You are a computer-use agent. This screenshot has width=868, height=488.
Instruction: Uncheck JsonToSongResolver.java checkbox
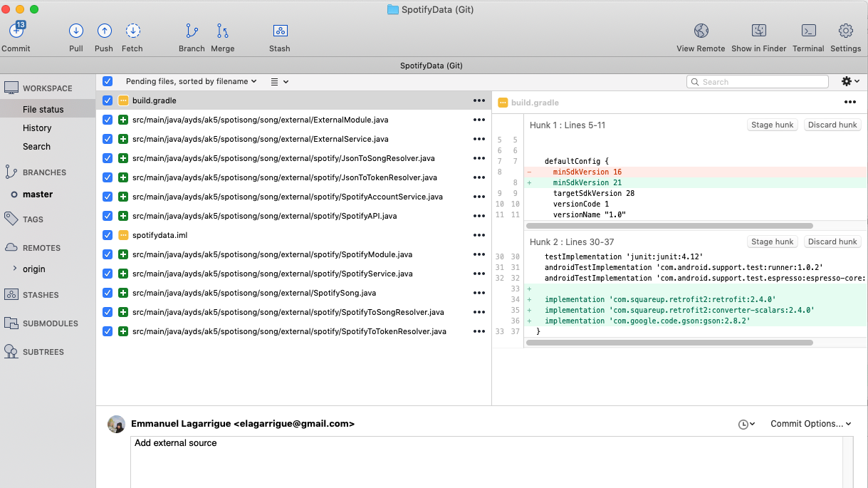pos(108,158)
